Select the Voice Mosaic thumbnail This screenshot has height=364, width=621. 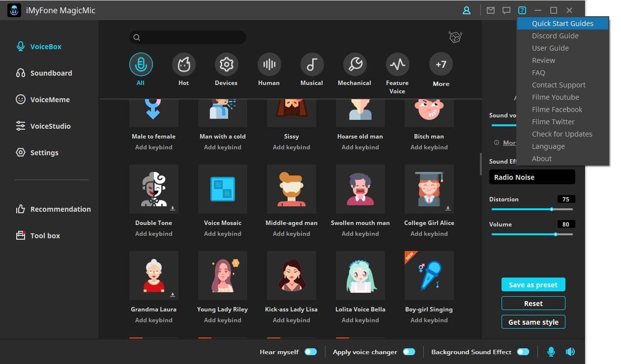(223, 189)
